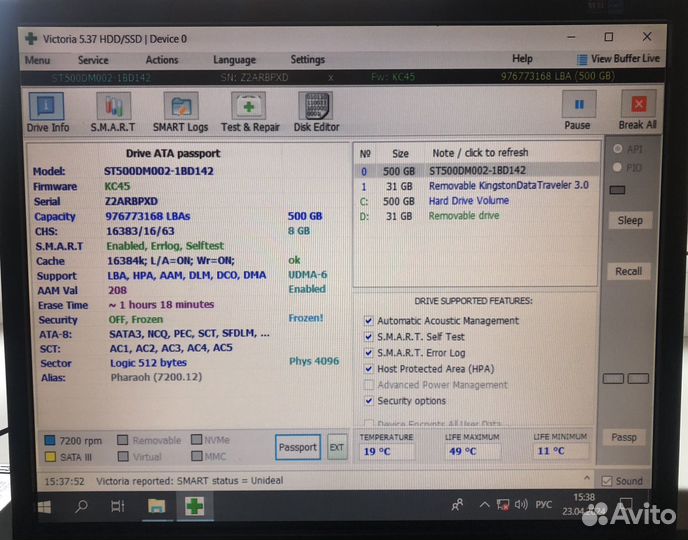Open the Disk Editor
Viewport: 688px width, 540px height.
click(316, 112)
